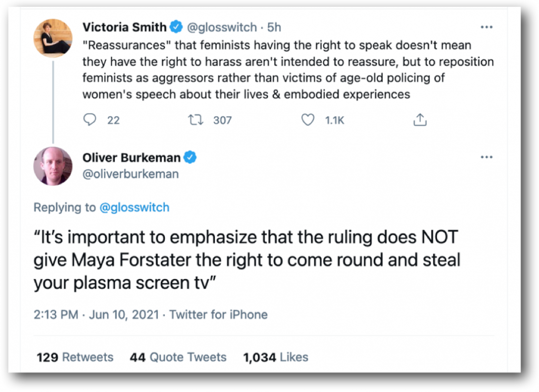
Task: Click the Victoria Smith display name
Action: [125, 27]
